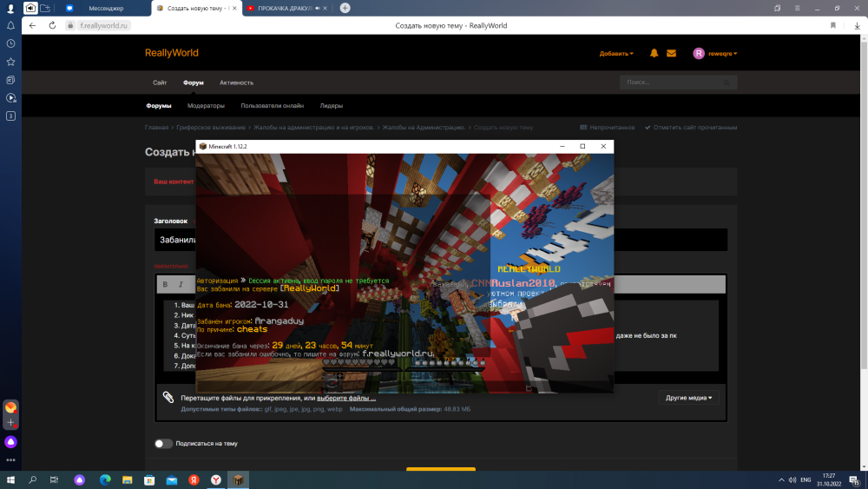
Task: Open forum notifications bell icon
Action: [654, 53]
